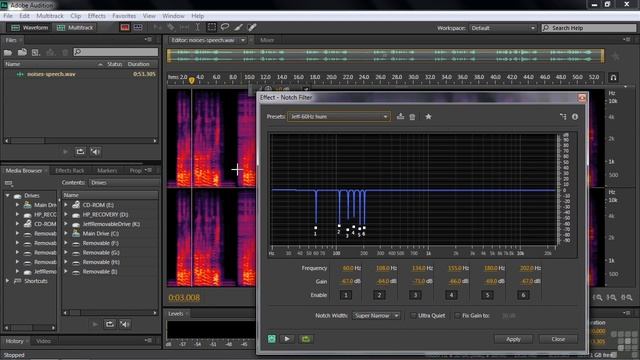Toggle loop preview in Notch Filter dialog
This screenshot has height=360, width=640.
306,339
